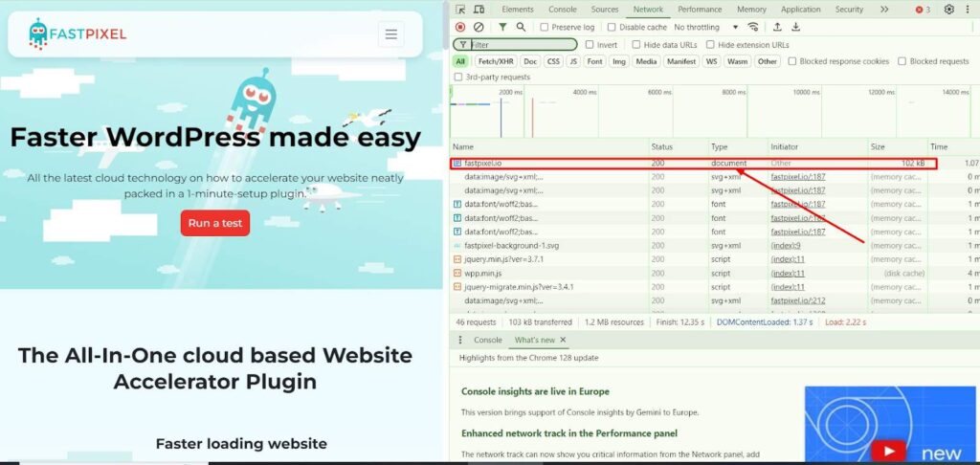The image size is (980, 465).
Task: Toggle the device toolbar icon
Action: click(x=479, y=10)
